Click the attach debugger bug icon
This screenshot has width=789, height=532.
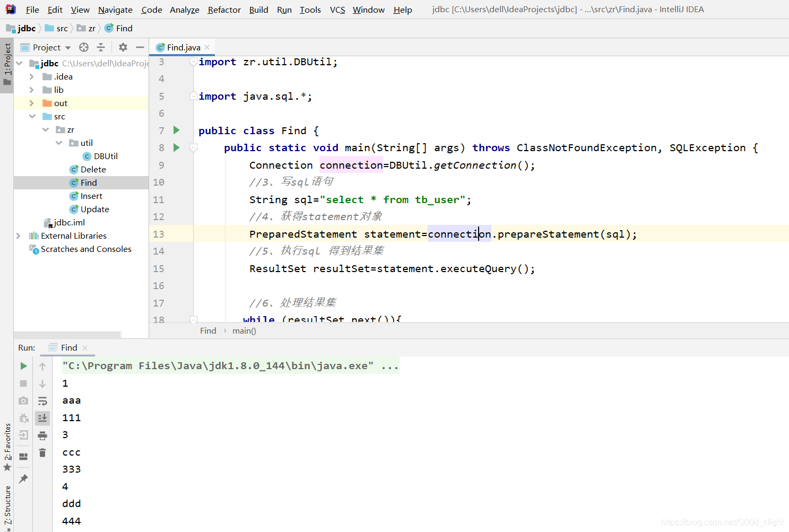[23, 418]
